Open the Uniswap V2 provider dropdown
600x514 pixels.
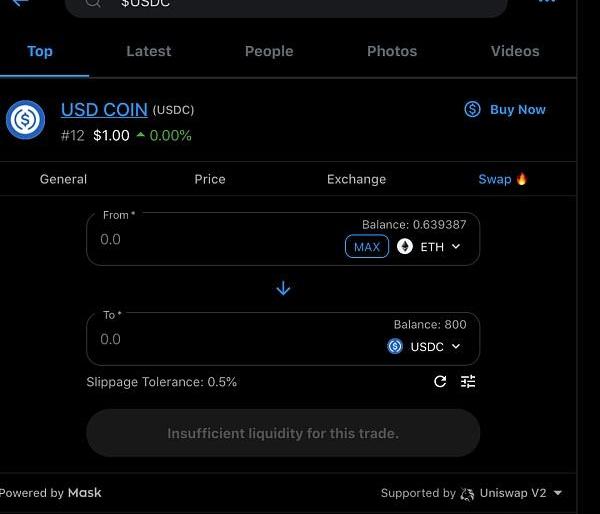558,493
